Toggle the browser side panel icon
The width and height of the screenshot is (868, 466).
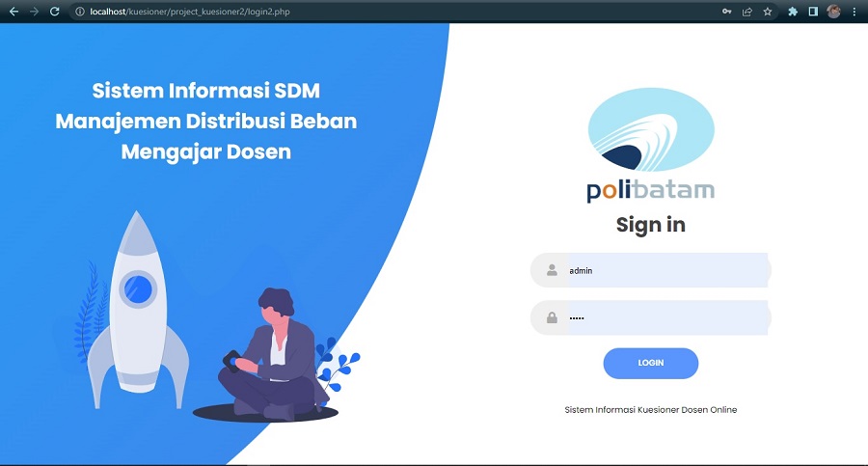coord(813,11)
